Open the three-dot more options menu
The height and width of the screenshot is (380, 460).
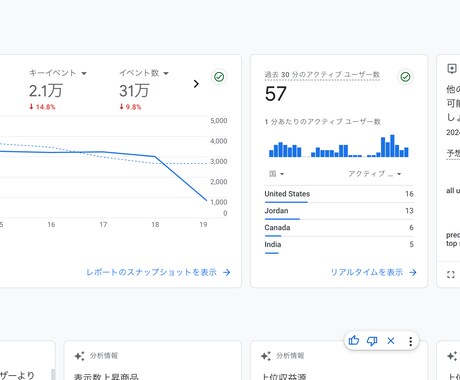(x=410, y=341)
